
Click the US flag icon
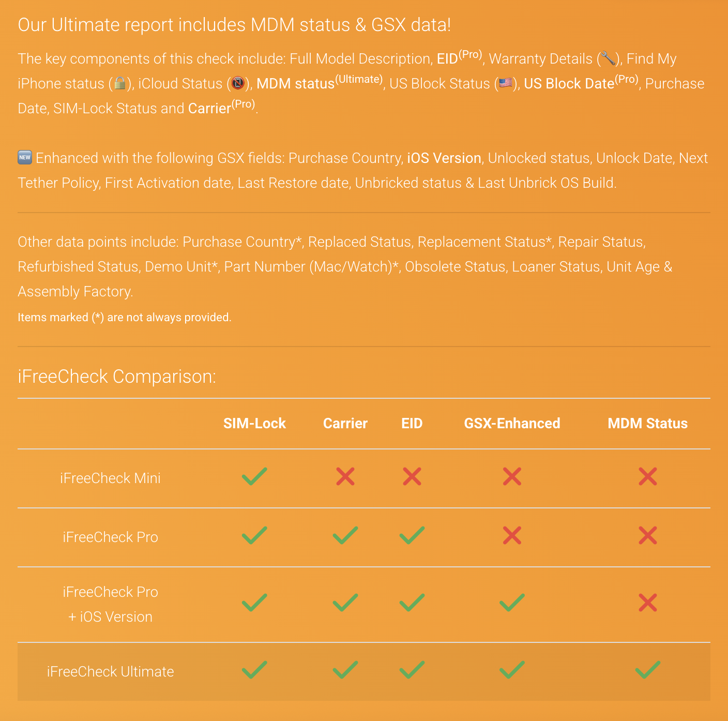506,83
